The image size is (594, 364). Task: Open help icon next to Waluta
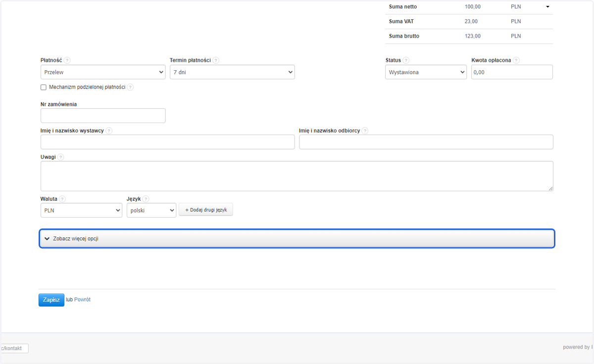[62, 199]
